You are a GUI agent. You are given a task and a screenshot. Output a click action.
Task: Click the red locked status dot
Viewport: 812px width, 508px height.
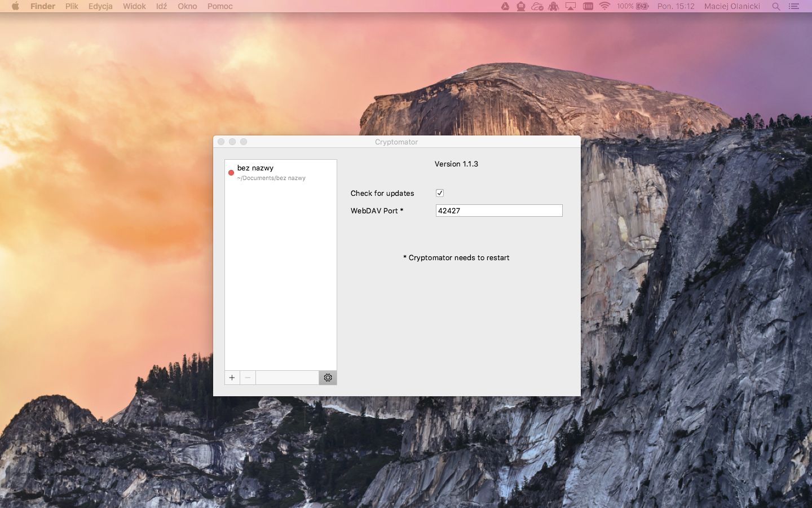231,173
